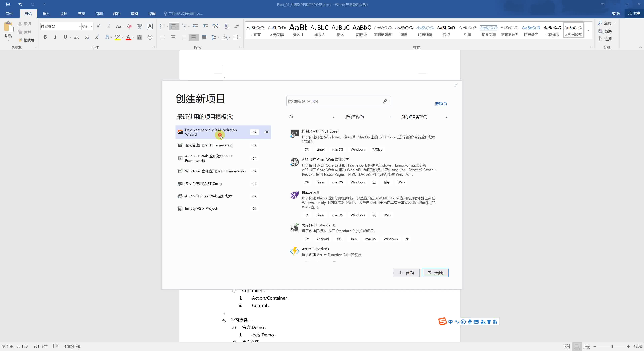Adjust the zoom slider in status bar
Viewport: 644px width, 351px height.
point(612,346)
